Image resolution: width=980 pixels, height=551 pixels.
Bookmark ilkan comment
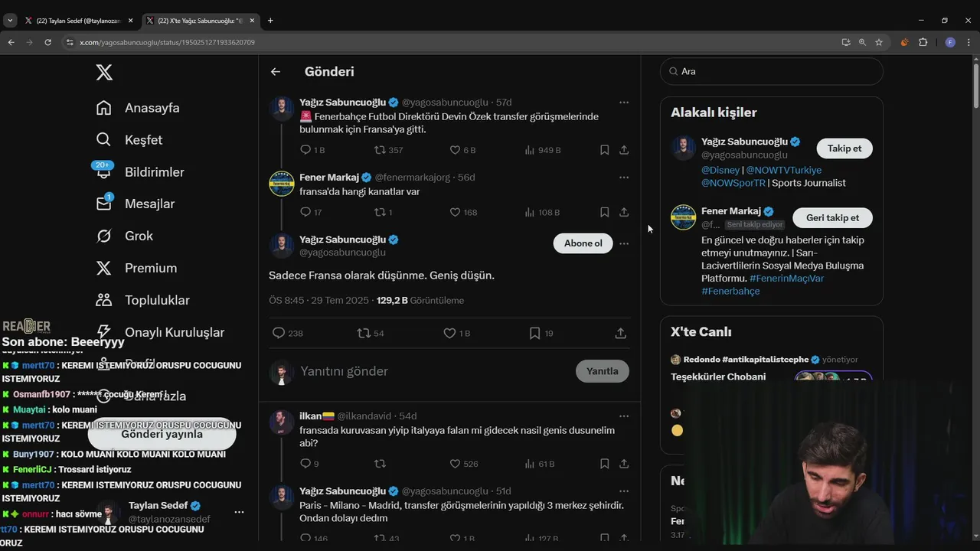[604, 464]
